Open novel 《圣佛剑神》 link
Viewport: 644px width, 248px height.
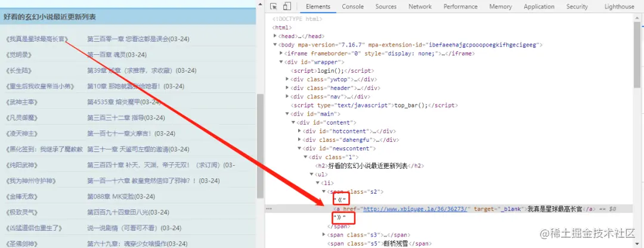[22, 243]
